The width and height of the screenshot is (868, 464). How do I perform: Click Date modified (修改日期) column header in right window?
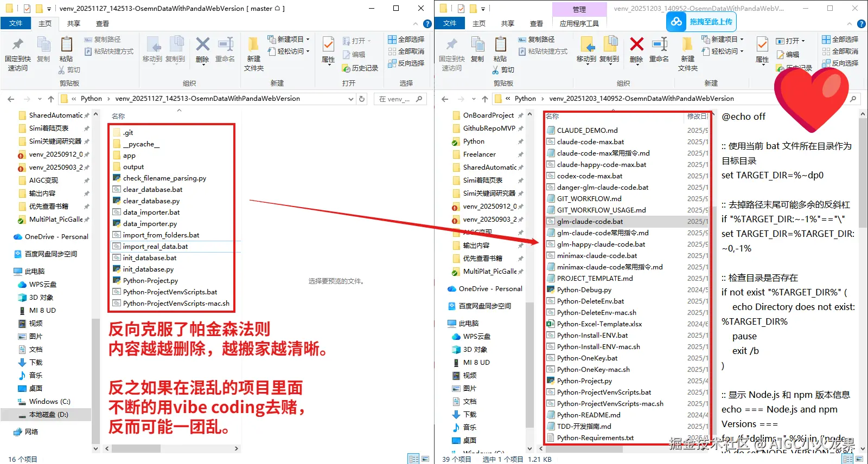[x=698, y=116]
